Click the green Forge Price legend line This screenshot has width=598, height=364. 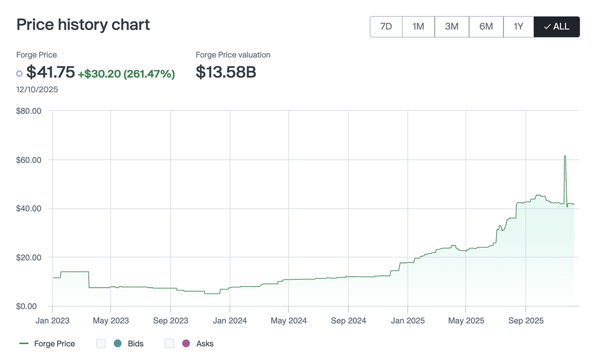(24, 343)
